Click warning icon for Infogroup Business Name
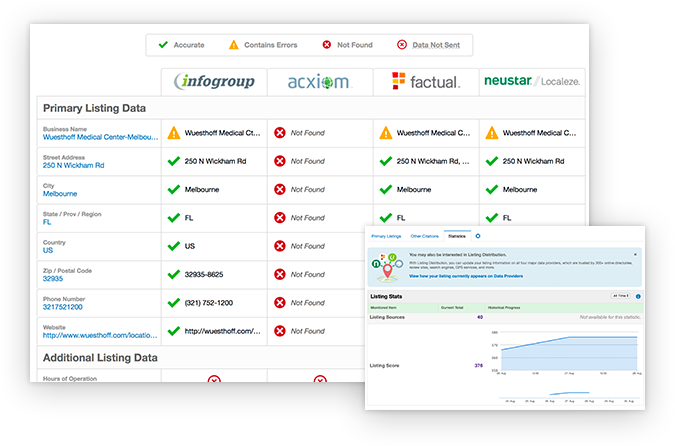Image resolution: width=675 pixels, height=446 pixels. click(x=175, y=132)
